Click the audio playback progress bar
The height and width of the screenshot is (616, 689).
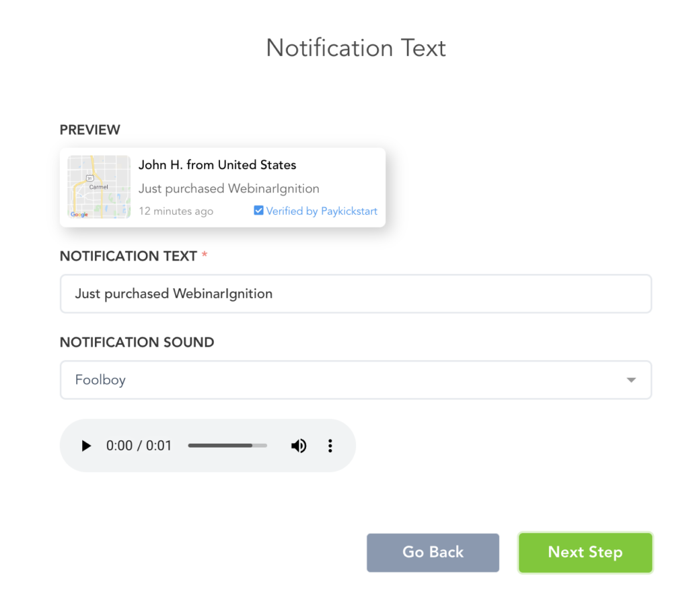tap(227, 446)
